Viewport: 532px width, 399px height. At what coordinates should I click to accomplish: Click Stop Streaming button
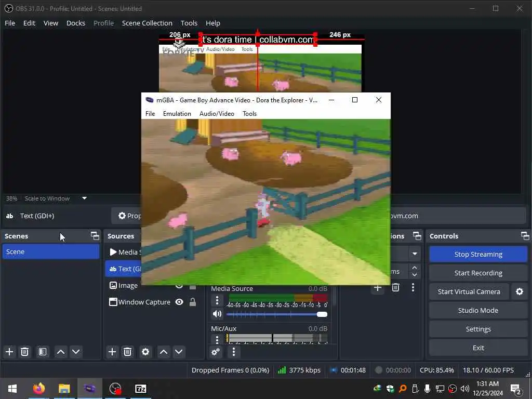tap(478, 254)
